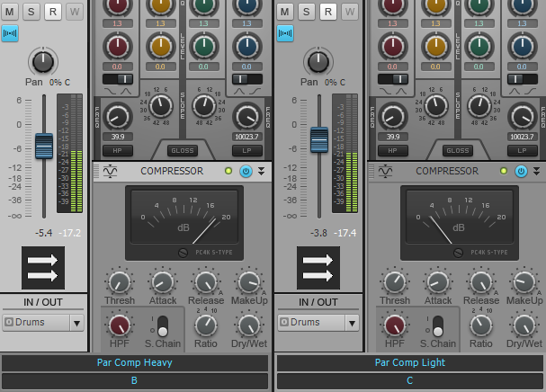The width and height of the screenshot is (546, 392).
Task: Toggle compressor power on Par Comp Heavy
Action: pos(246,172)
